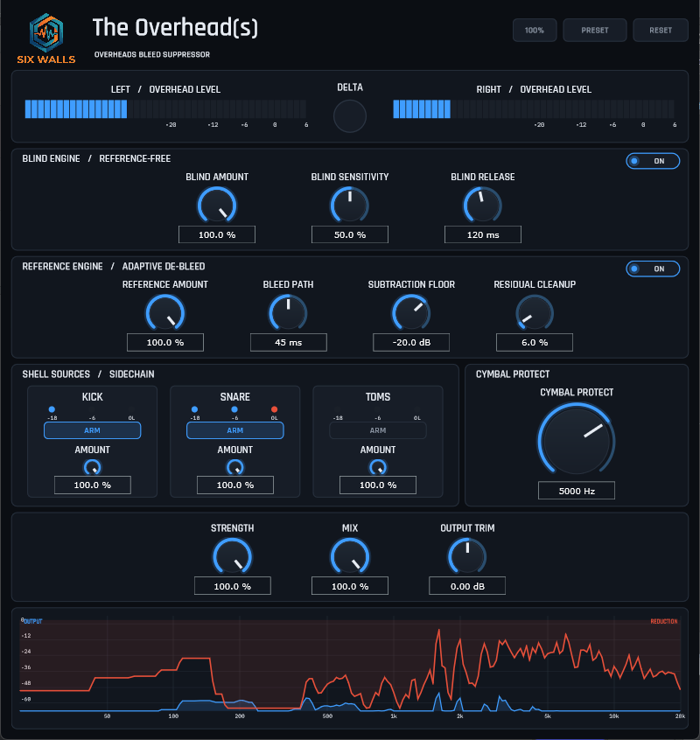Click the Mix 100.0 % value field
This screenshot has height=740, width=700.
click(350, 586)
